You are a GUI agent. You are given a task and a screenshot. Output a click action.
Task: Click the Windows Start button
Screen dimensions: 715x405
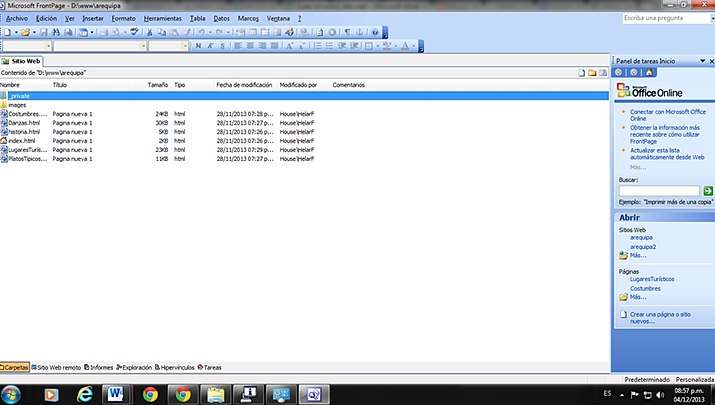pyautogui.click(x=11, y=394)
